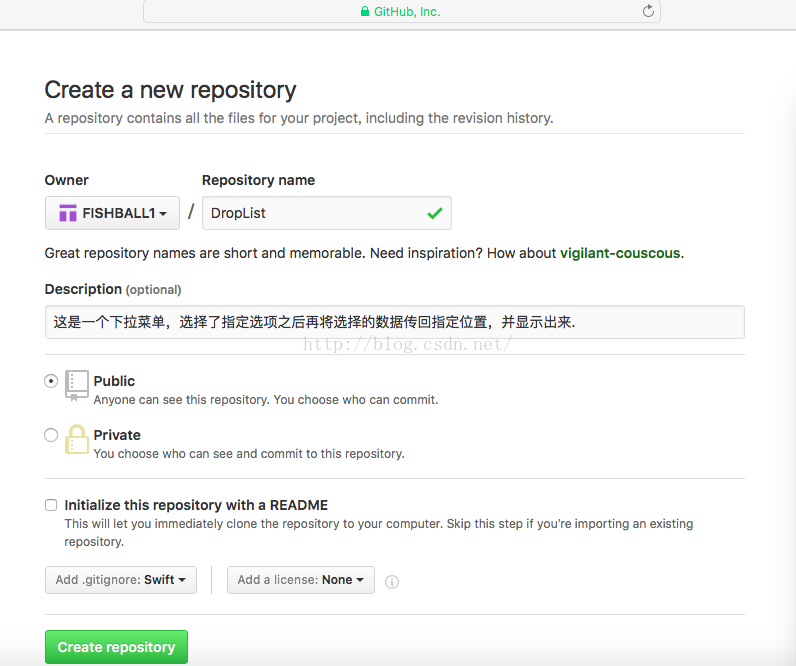The height and width of the screenshot is (666, 796).
Task: Open the FISHBALL1 owner dropdown
Action: point(112,213)
